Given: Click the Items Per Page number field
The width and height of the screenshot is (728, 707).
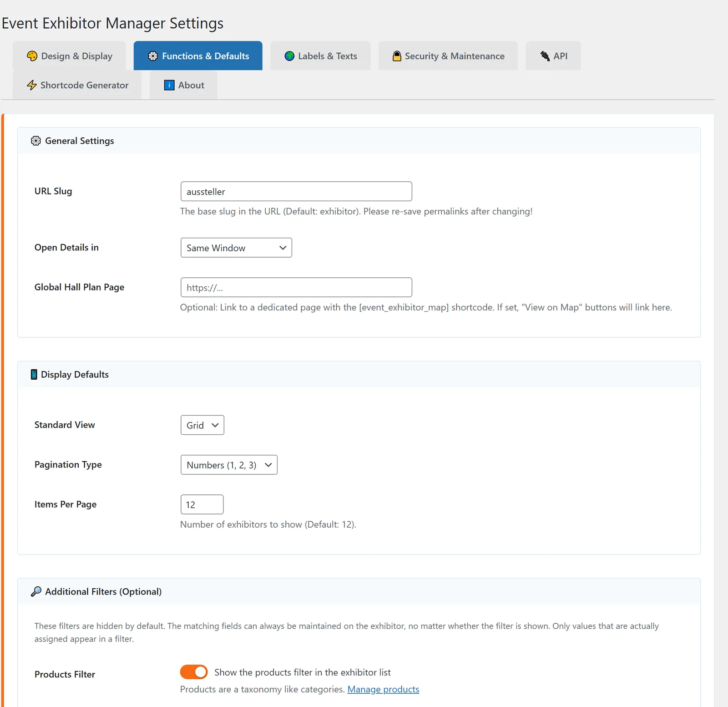Looking at the screenshot, I should (x=202, y=504).
